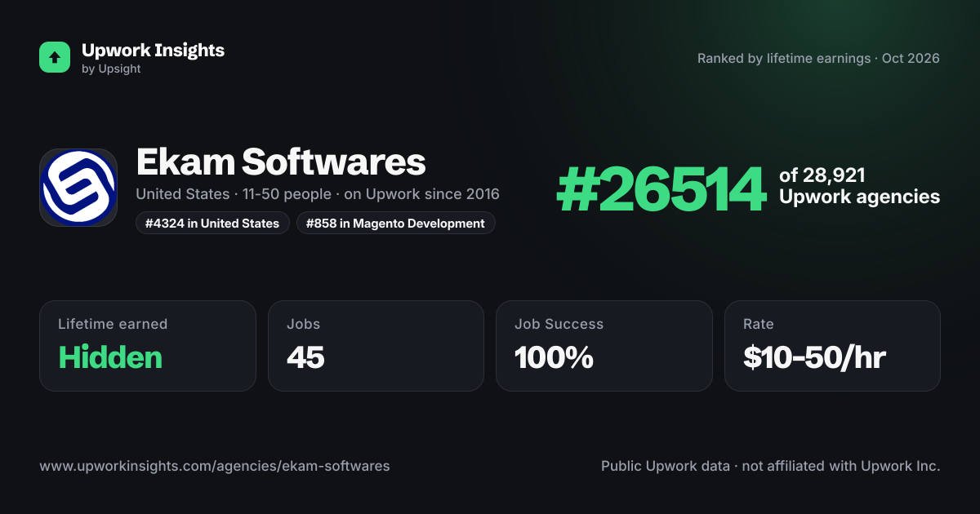Click the "Lifetime earned" label
The image size is (980, 514).
tap(113, 324)
